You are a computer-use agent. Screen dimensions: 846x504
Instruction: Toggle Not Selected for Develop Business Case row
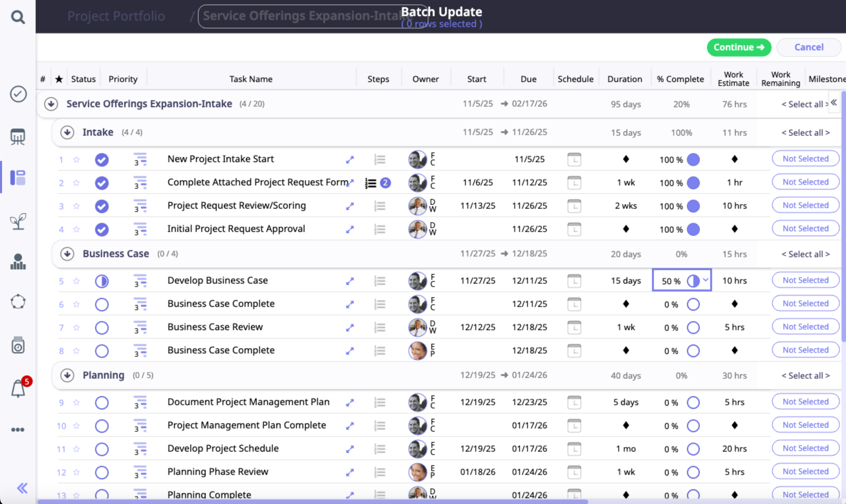pyautogui.click(x=805, y=280)
